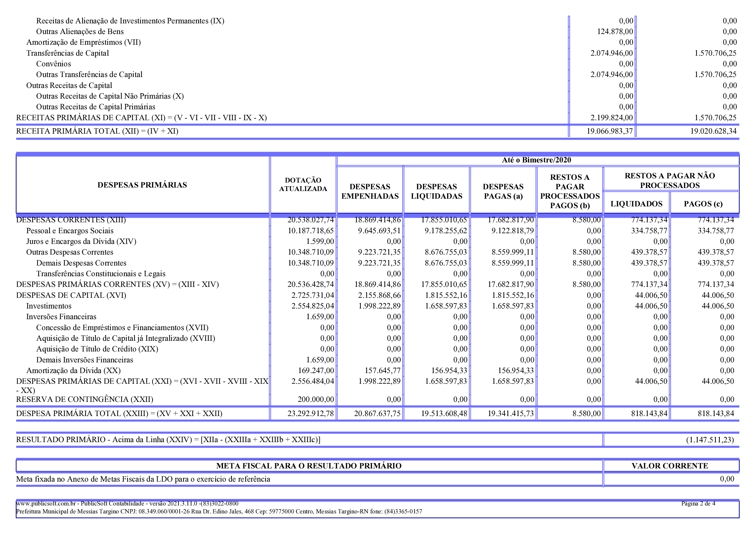Screen dimensions: 756x534
Task: Click the Pessoal e Encargos Sociais row
Action: click(70, 231)
